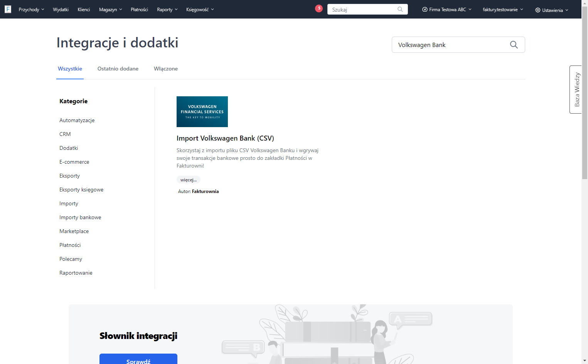Open the faktury.testowanie account dropdown
This screenshot has width=588, height=364.
coord(503,10)
